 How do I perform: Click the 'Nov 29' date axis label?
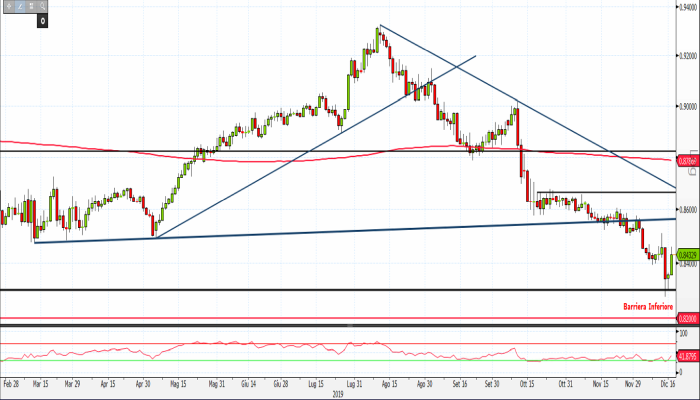(x=633, y=384)
